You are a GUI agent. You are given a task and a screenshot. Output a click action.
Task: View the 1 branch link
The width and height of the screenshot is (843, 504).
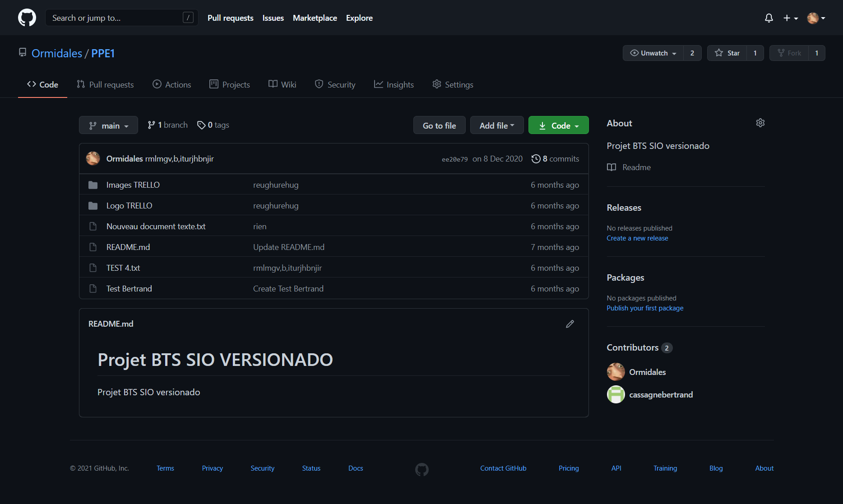tap(167, 125)
